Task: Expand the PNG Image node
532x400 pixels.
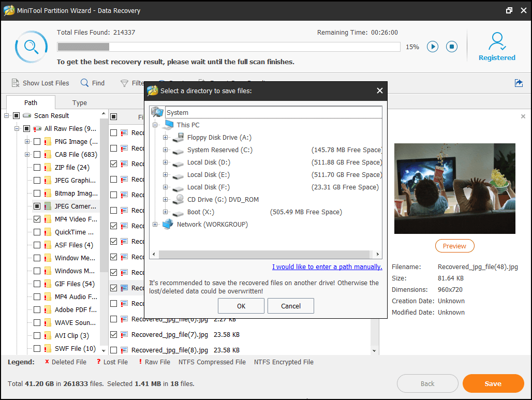Action: coord(27,141)
